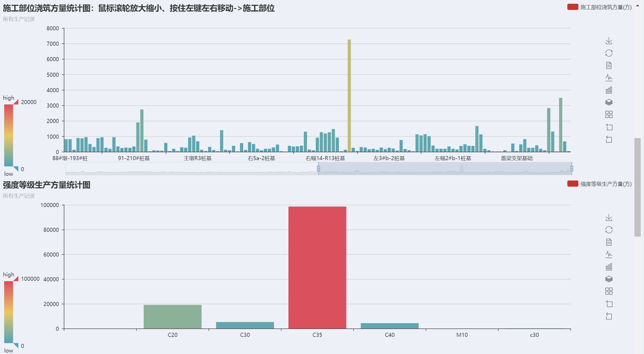Click the scroll-up arrow at top right
The width and height of the screenshot is (644, 354).
(637, 5)
